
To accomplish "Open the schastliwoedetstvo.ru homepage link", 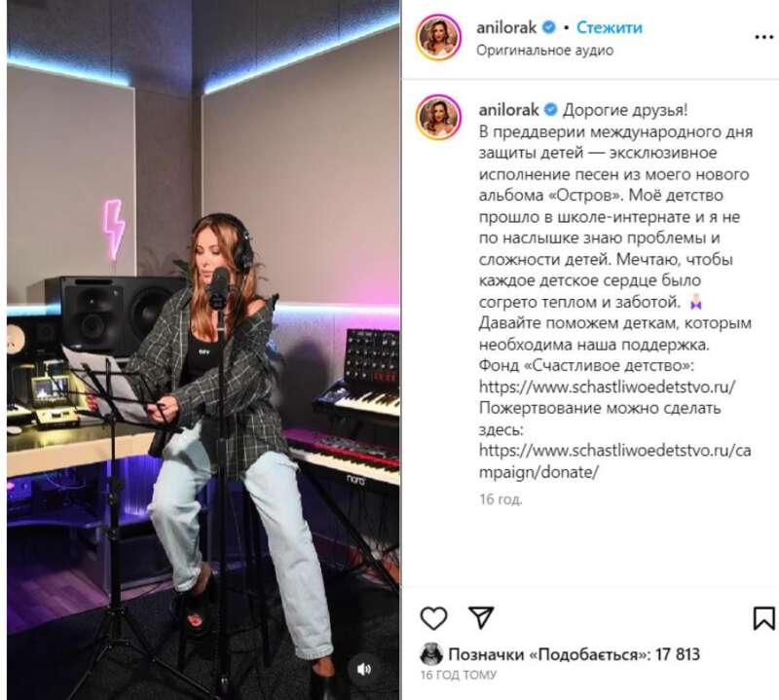I will (x=607, y=387).
